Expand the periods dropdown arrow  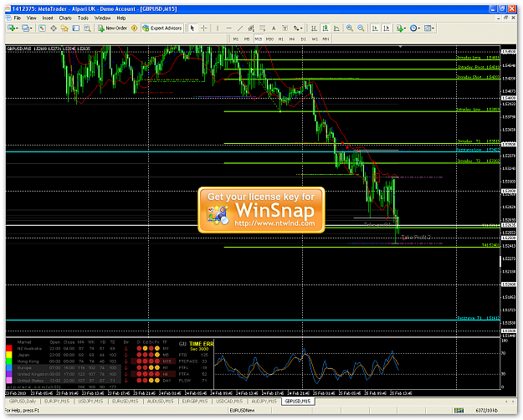[419, 28]
